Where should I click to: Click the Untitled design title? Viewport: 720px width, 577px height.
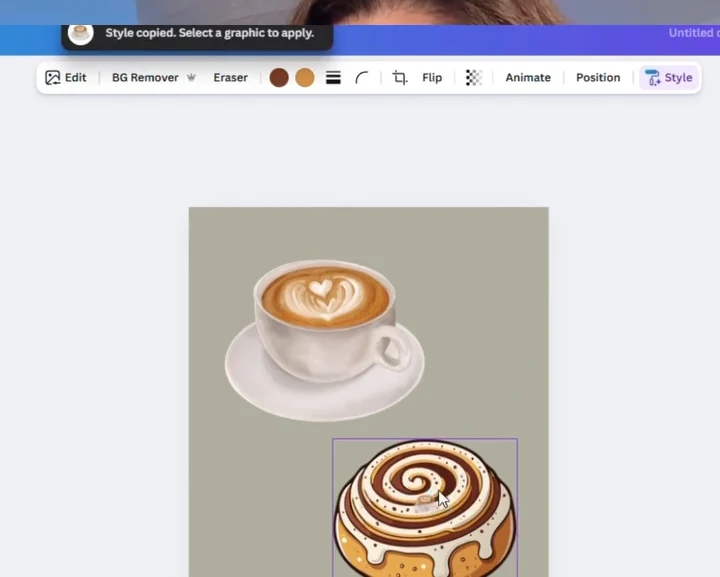(x=694, y=33)
